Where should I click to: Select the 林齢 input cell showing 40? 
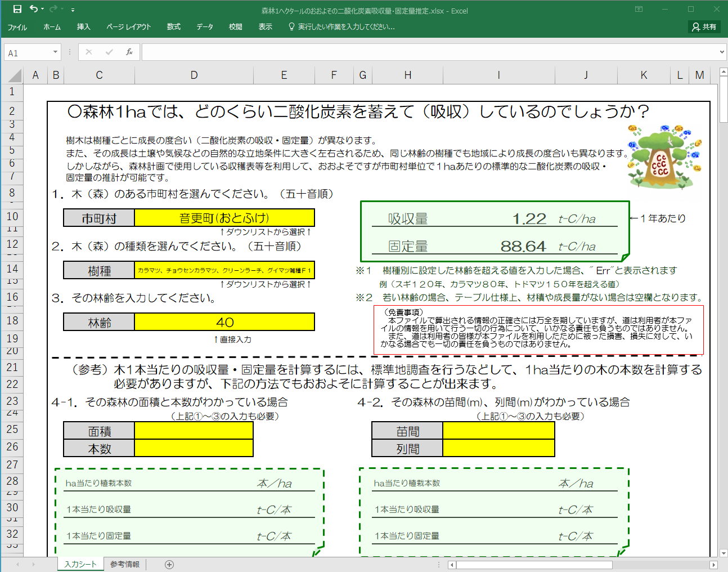[224, 322]
